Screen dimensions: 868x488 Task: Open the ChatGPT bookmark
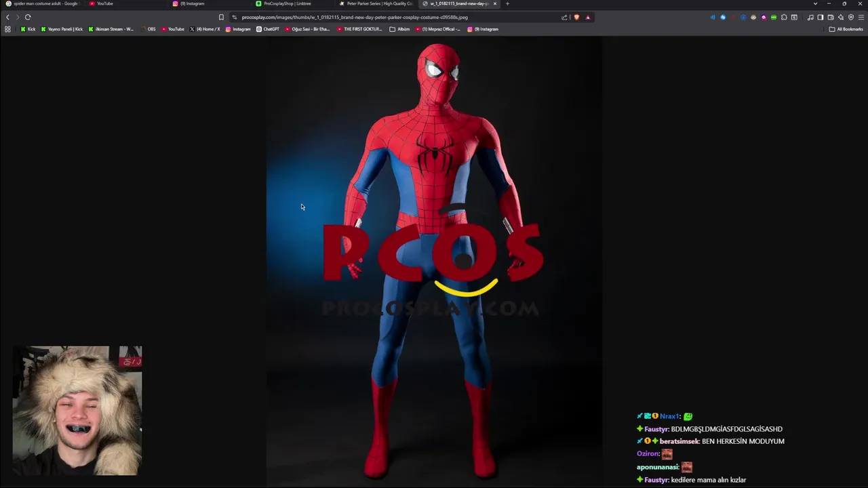[268, 29]
